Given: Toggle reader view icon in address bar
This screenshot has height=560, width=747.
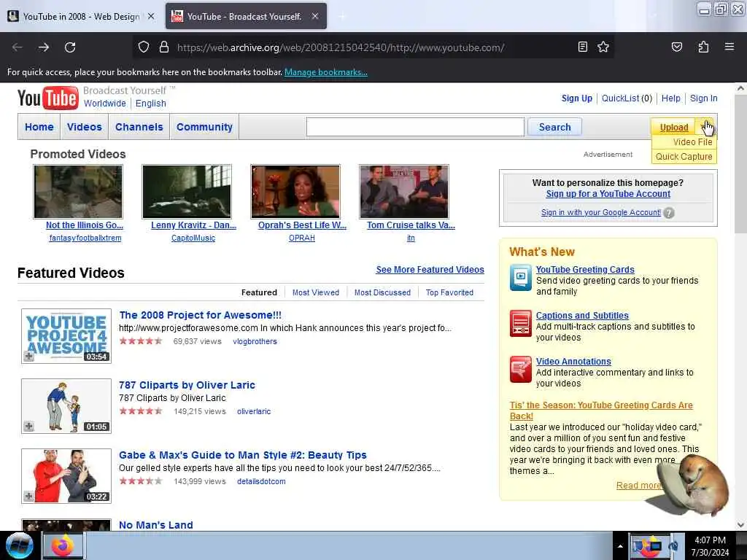Looking at the screenshot, I should pyautogui.click(x=582, y=47).
